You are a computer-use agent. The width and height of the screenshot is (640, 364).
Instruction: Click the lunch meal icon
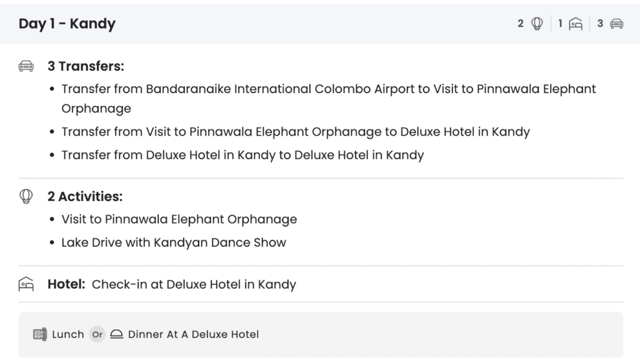pyautogui.click(x=40, y=335)
